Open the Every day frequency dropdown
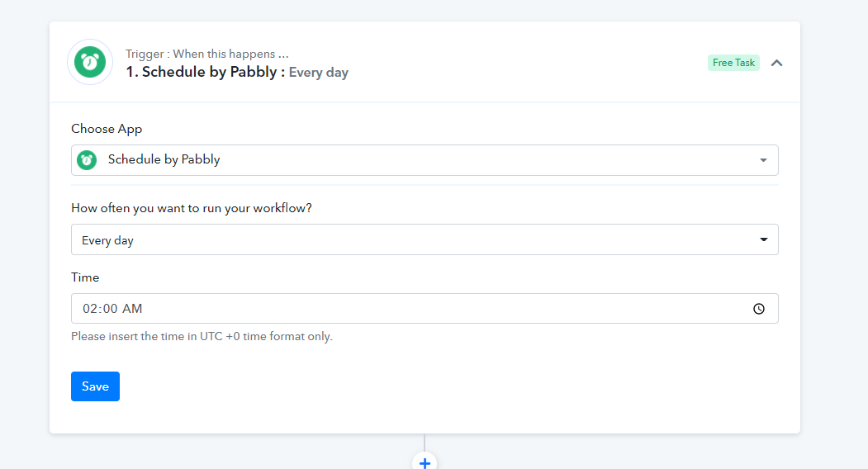Viewport: 868px width, 469px height. (425, 239)
